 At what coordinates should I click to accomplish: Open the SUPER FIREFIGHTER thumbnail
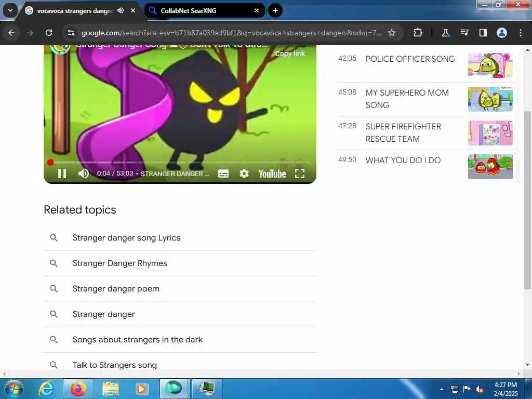[490, 133]
